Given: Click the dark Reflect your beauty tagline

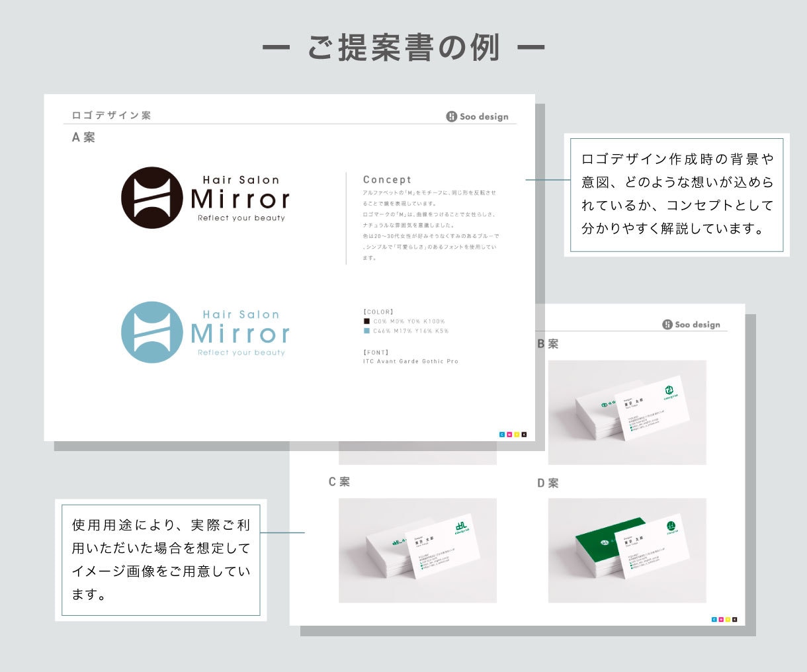Looking at the screenshot, I should (x=241, y=218).
